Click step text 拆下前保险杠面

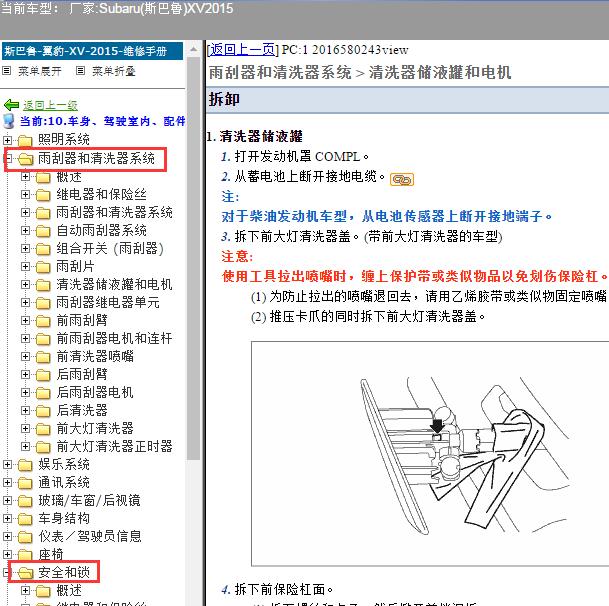284,590
